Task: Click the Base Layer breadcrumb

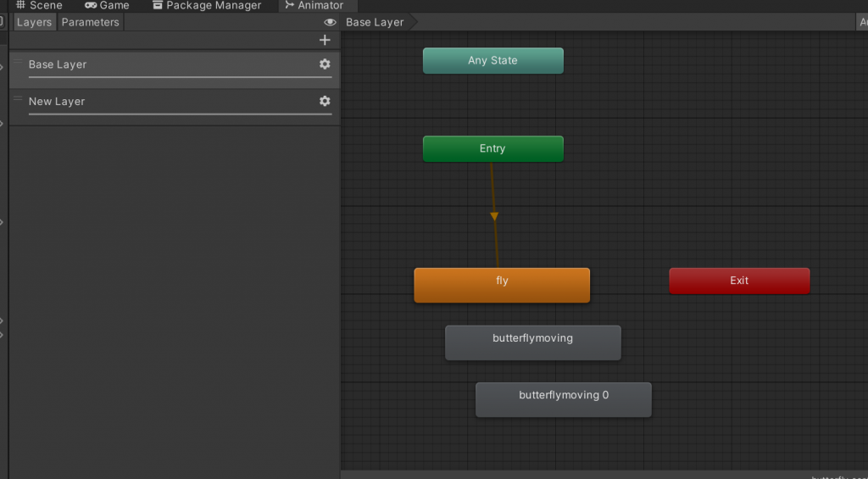Action: point(375,22)
